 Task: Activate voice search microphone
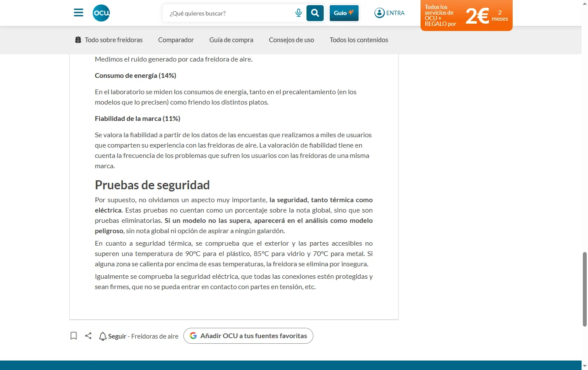(x=298, y=13)
